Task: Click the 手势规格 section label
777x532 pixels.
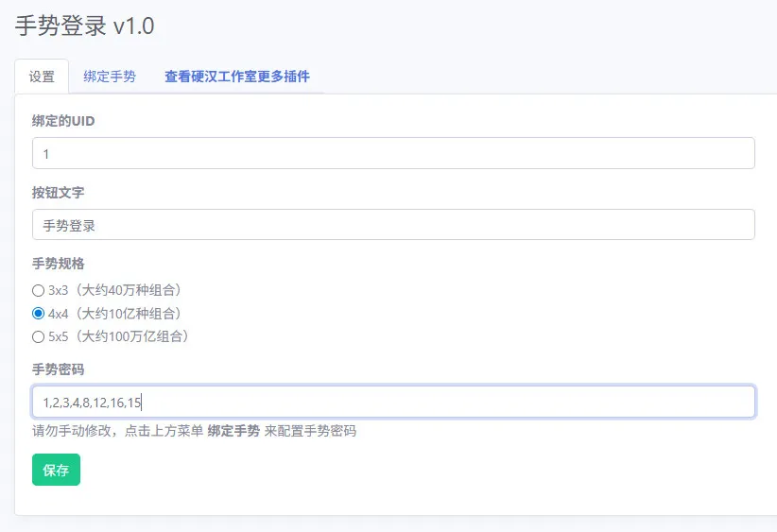Action: pos(58,264)
